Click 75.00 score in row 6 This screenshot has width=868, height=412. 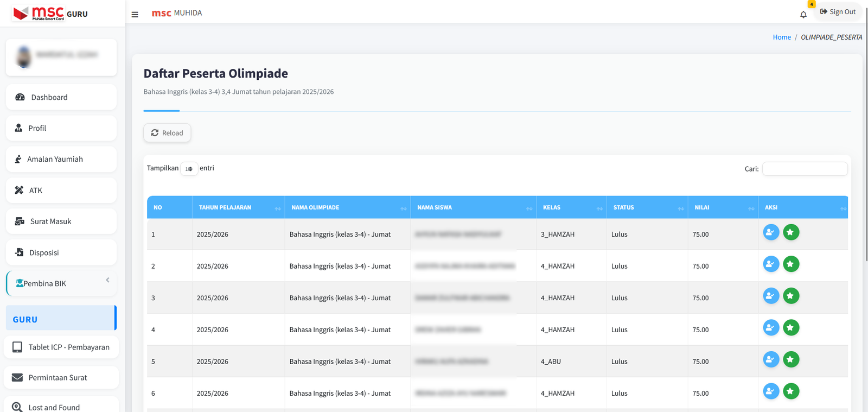point(700,393)
